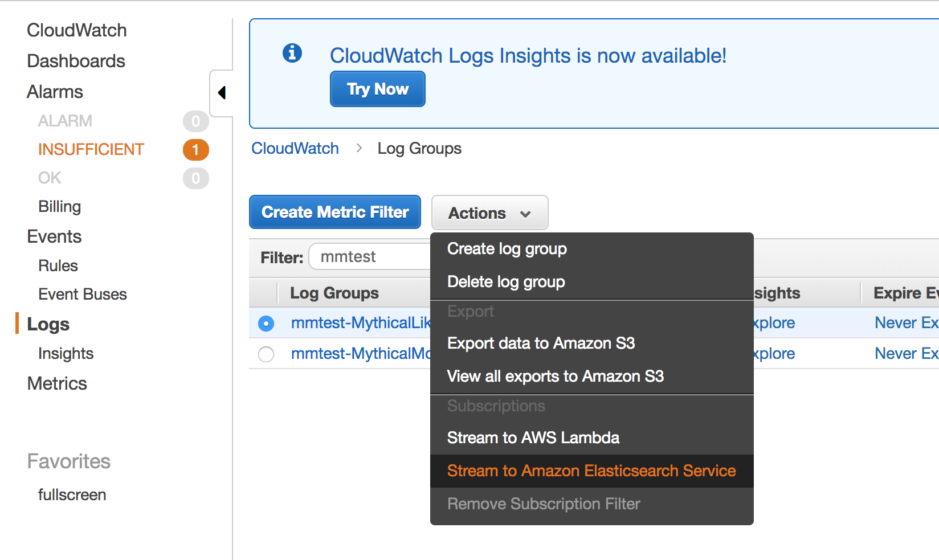
Task: Show alarms in ALARM state
Action: 65,121
